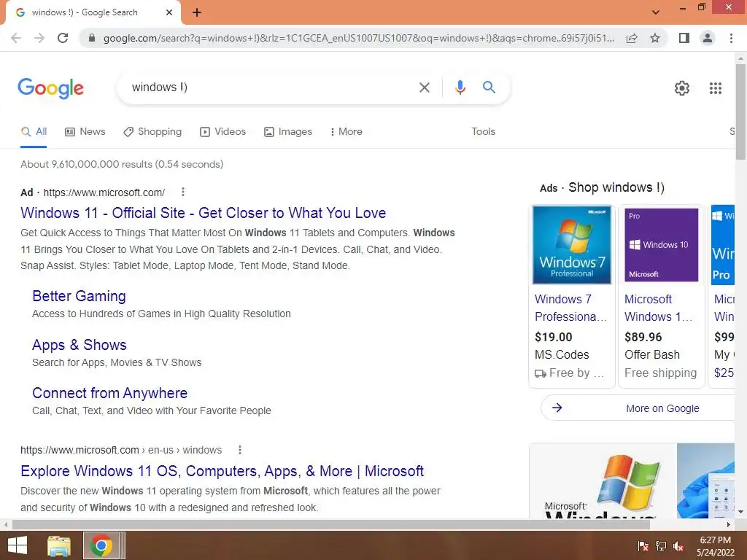Click the Action Center flag tray icon

click(643, 546)
